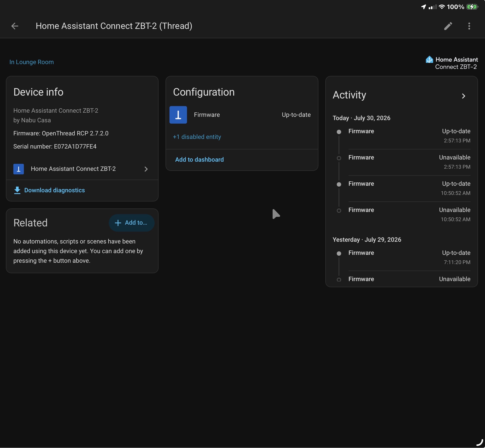Screen dimensions: 485x448
Task: Open the three-dot overflow menu
Action: coord(469,26)
